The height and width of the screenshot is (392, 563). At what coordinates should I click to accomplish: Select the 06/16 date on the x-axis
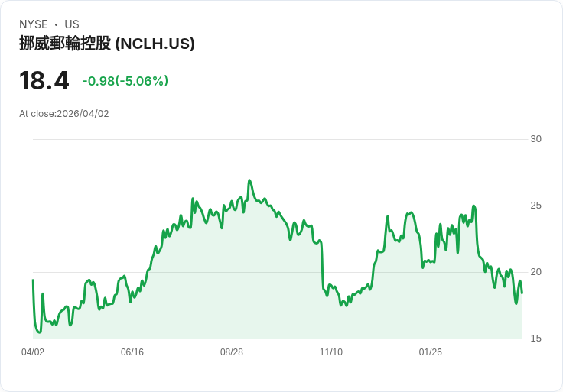coord(132,352)
